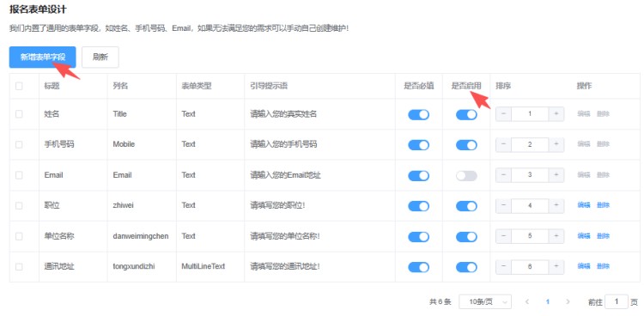Toggle 是否必填 switch for 手机号码
Screen dimensions: 644x316
click(418, 145)
